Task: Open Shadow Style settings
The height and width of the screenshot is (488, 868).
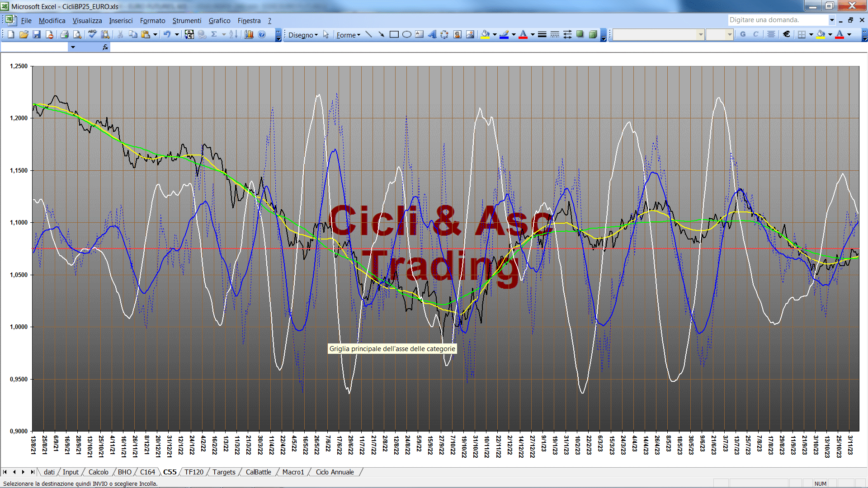Action: tap(580, 34)
